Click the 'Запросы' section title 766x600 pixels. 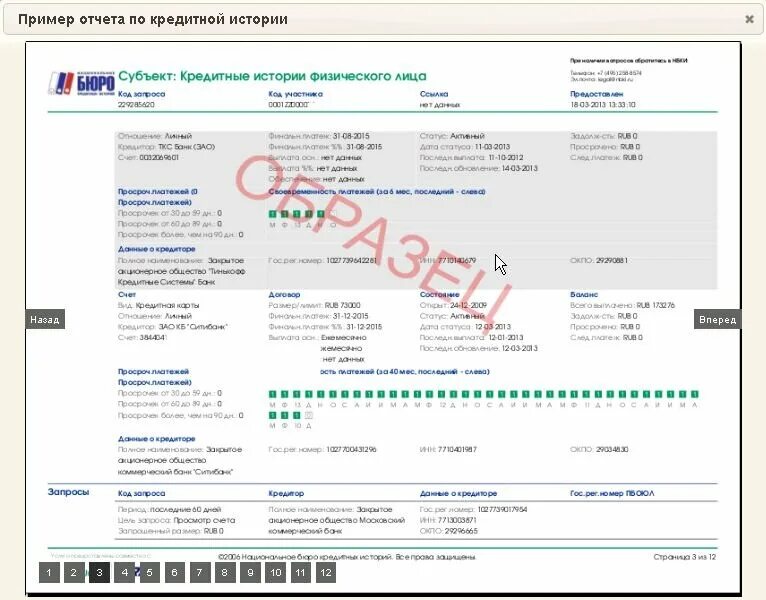coord(68,492)
